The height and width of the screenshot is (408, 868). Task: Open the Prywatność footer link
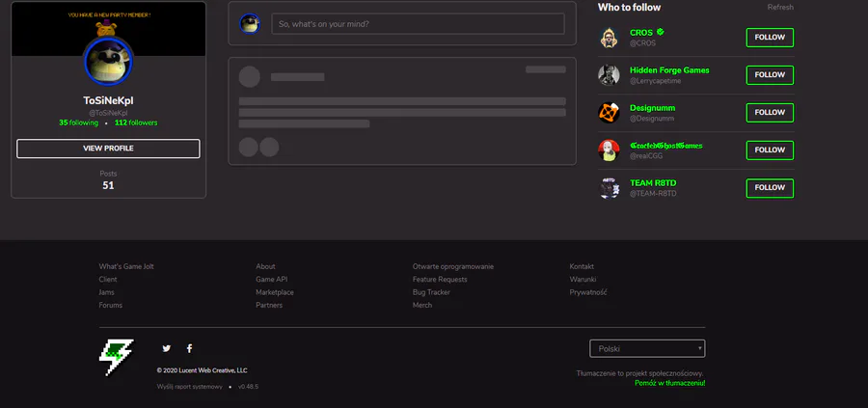coord(588,292)
